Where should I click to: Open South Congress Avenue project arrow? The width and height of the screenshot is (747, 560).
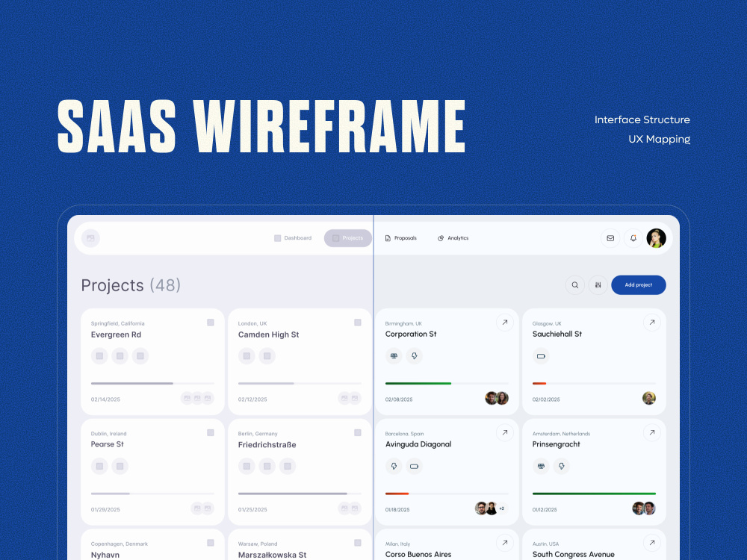point(651,542)
